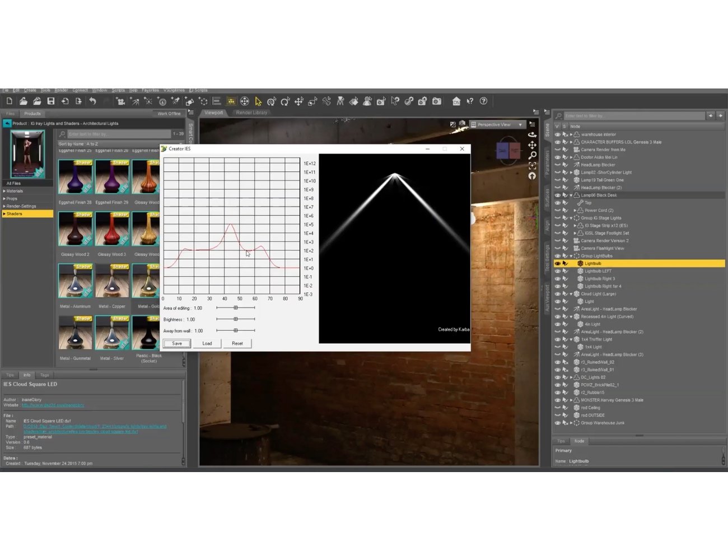The width and height of the screenshot is (728, 560).
Task: Open the Tags tab in info pane
Action: pyautogui.click(x=45, y=375)
